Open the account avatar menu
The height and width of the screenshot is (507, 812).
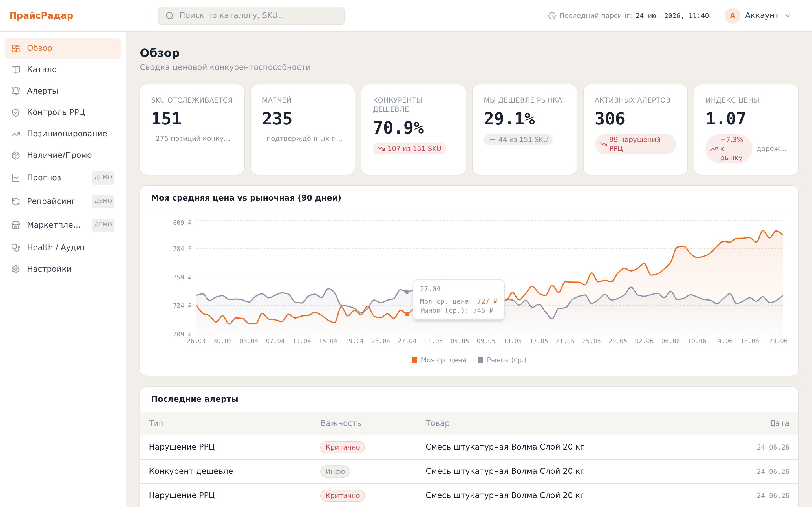(732, 16)
